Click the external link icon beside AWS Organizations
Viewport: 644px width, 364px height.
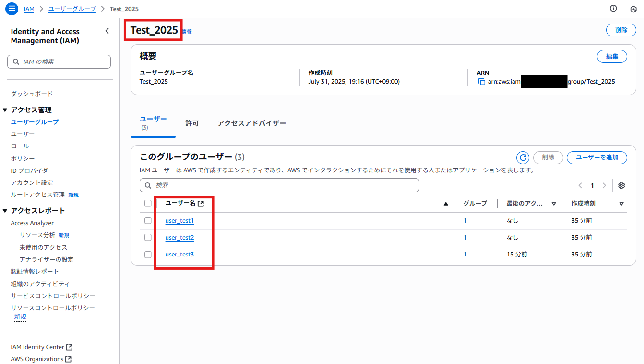(x=68, y=359)
